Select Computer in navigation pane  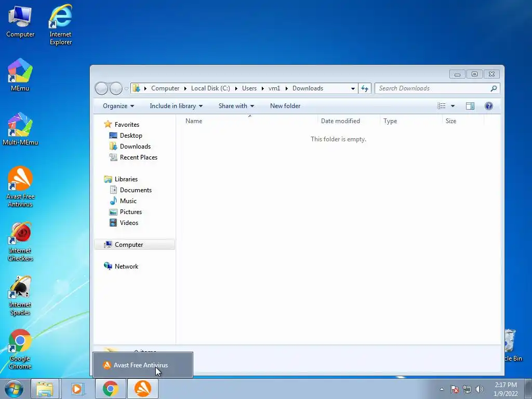(x=135, y=245)
